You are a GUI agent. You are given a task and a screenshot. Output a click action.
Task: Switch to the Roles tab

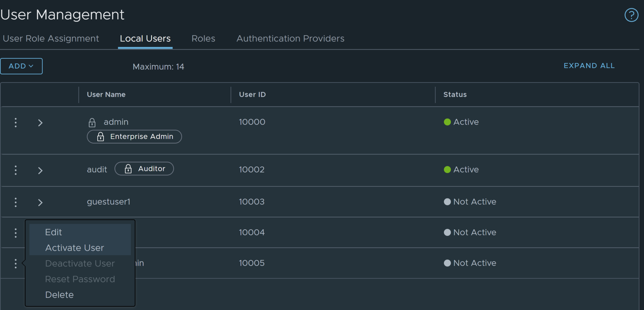point(203,38)
